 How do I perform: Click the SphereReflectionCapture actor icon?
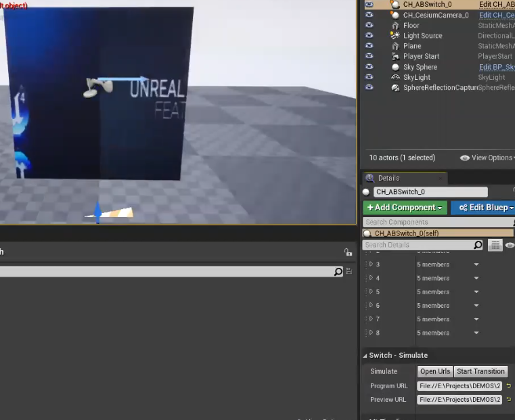tap(395, 88)
